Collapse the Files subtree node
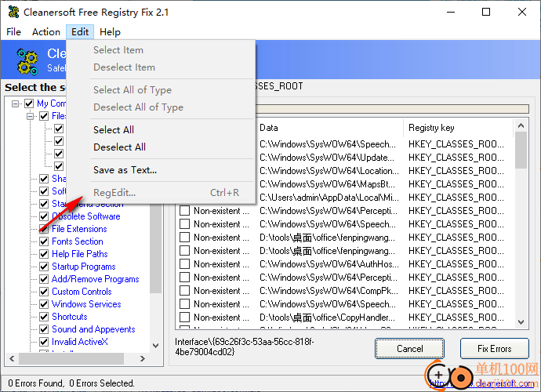This screenshot has height=392, width=541. (x=30, y=116)
